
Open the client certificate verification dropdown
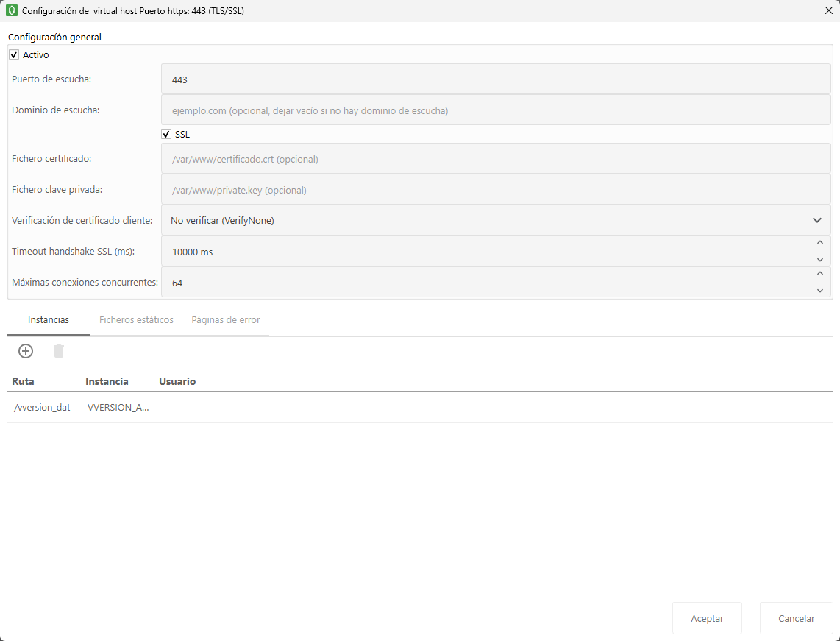[495, 220]
